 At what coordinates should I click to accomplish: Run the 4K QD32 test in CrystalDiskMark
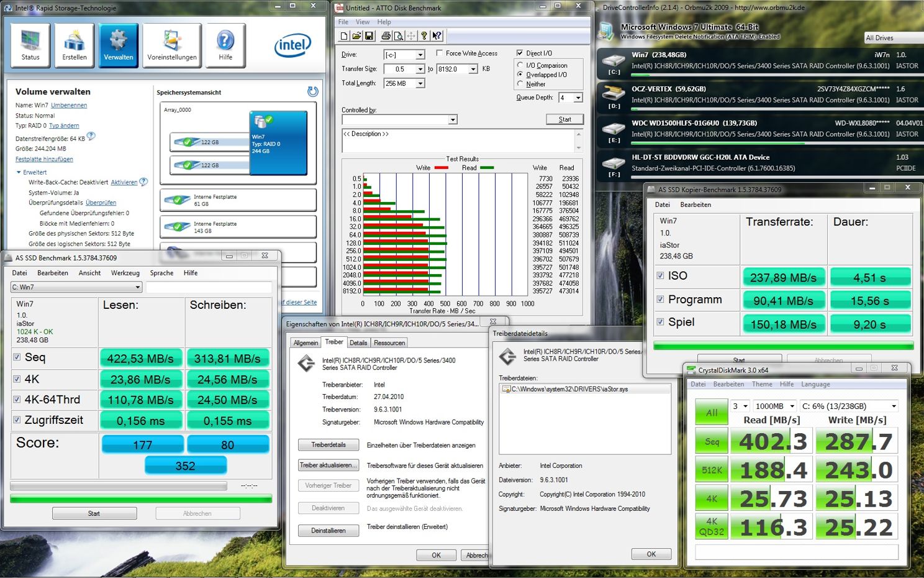coord(712,526)
